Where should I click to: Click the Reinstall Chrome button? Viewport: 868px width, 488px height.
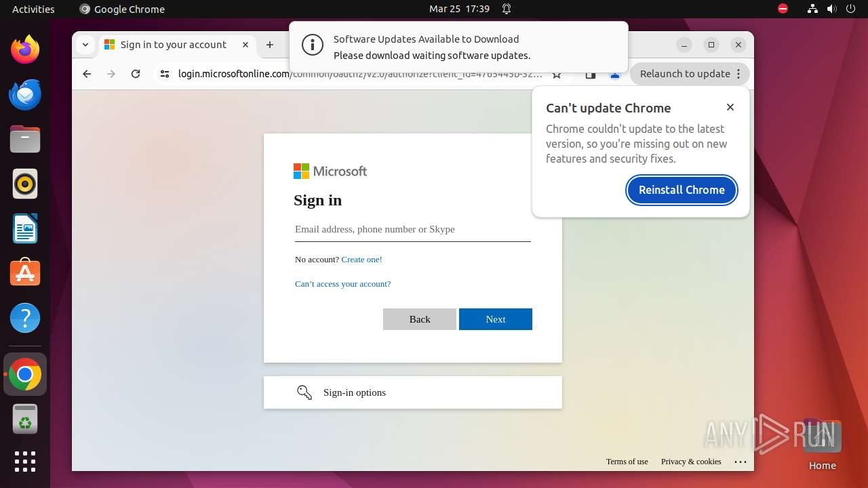coord(682,190)
